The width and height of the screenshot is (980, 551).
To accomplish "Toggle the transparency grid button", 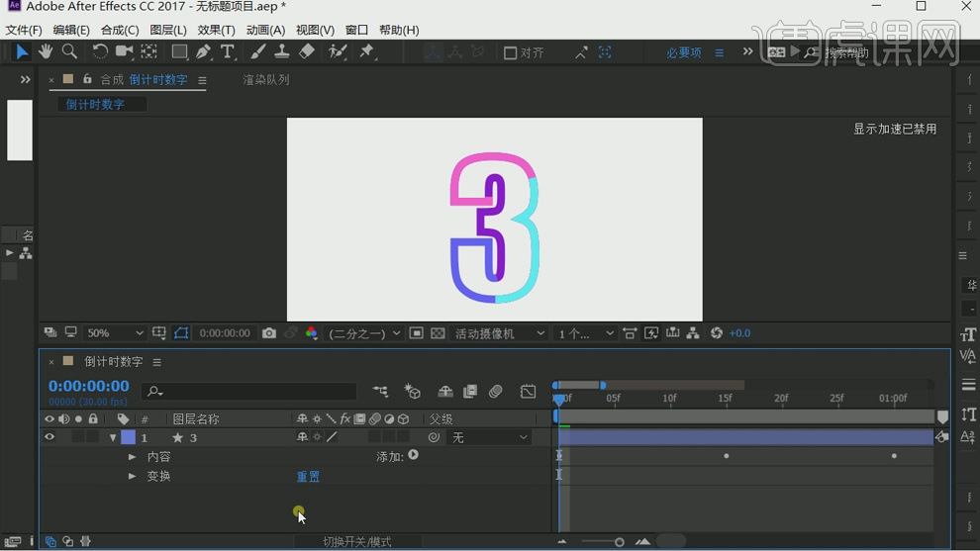I will pyautogui.click(x=438, y=333).
